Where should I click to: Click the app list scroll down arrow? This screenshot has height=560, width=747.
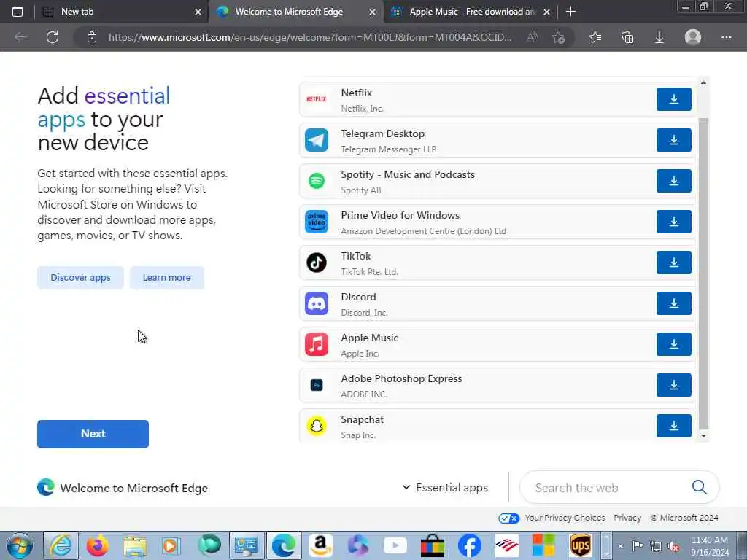[x=703, y=436]
